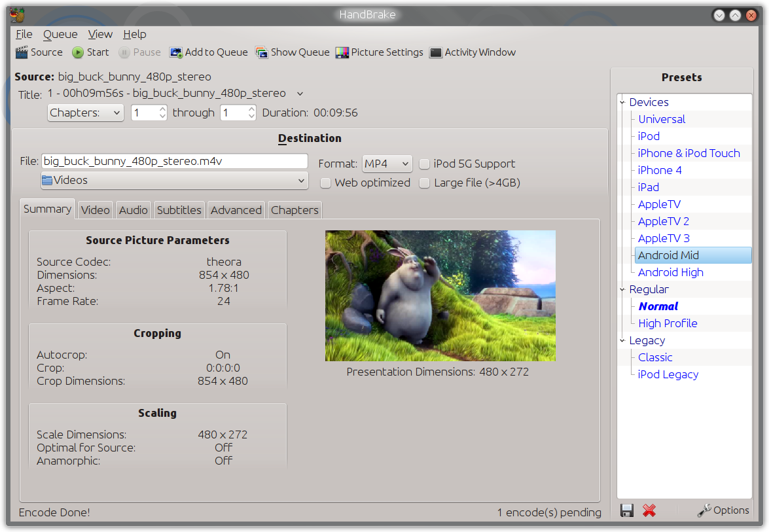
Task: Select the iPod Legacy preset
Action: (668, 374)
